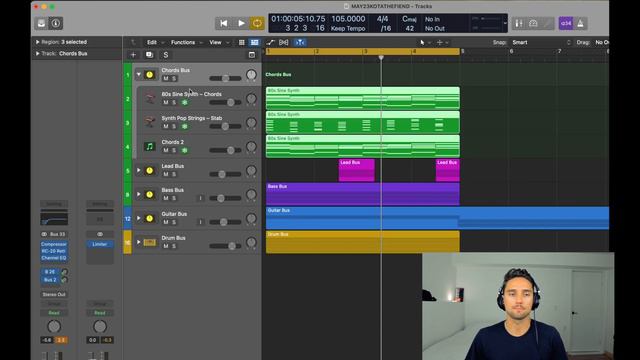Click the tempo value 105.0000

tap(348, 19)
